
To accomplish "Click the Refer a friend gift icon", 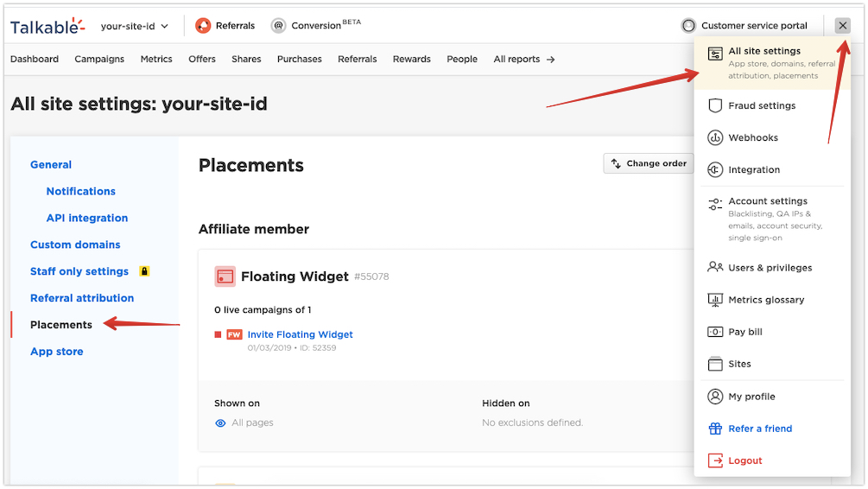I will [x=715, y=428].
